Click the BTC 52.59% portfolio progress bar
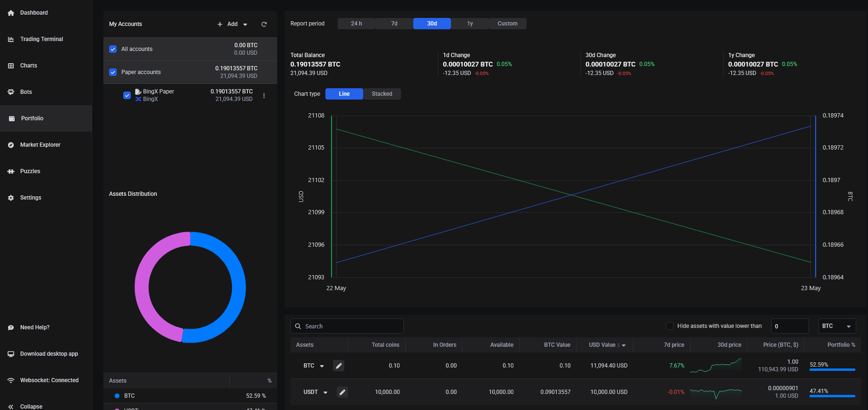 pyautogui.click(x=832, y=370)
